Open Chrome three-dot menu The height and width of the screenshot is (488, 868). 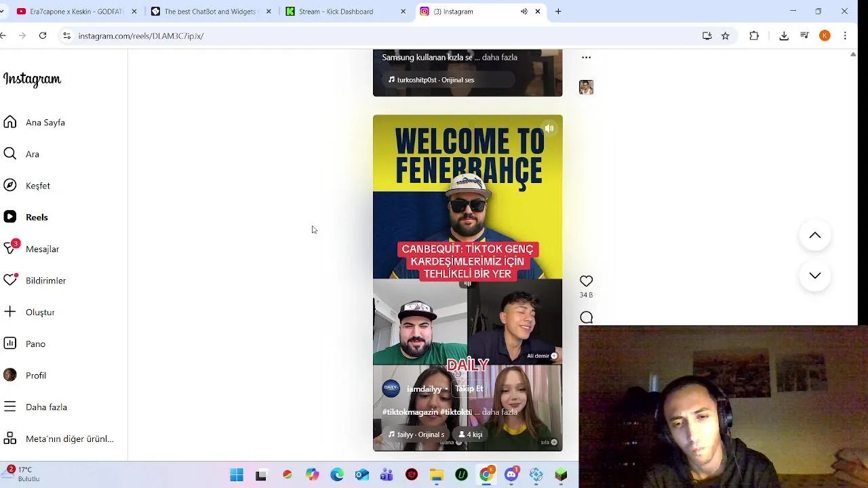845,36
